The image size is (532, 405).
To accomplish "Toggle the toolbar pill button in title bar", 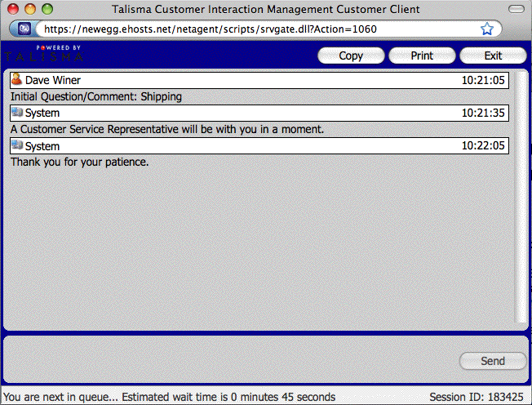I will coord(515,10).
